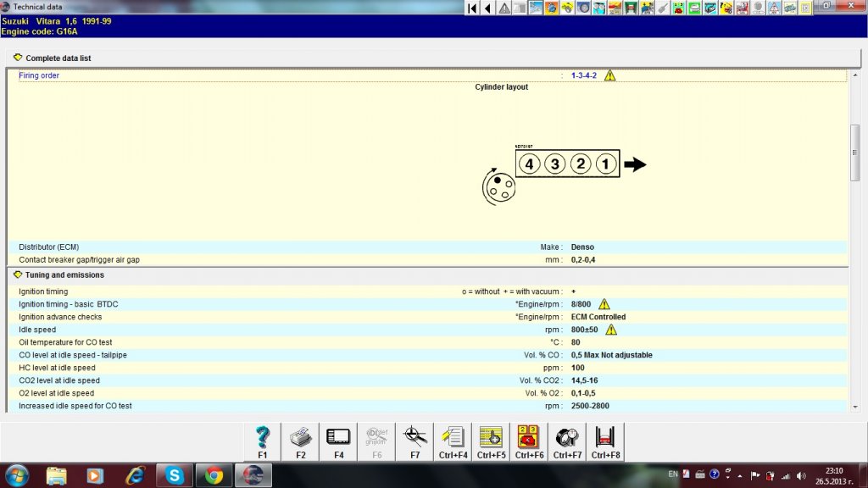This screenshot has height=488, width=868.
Task: Activate the F7 magnifier search tool
Action: pos(415,442)
